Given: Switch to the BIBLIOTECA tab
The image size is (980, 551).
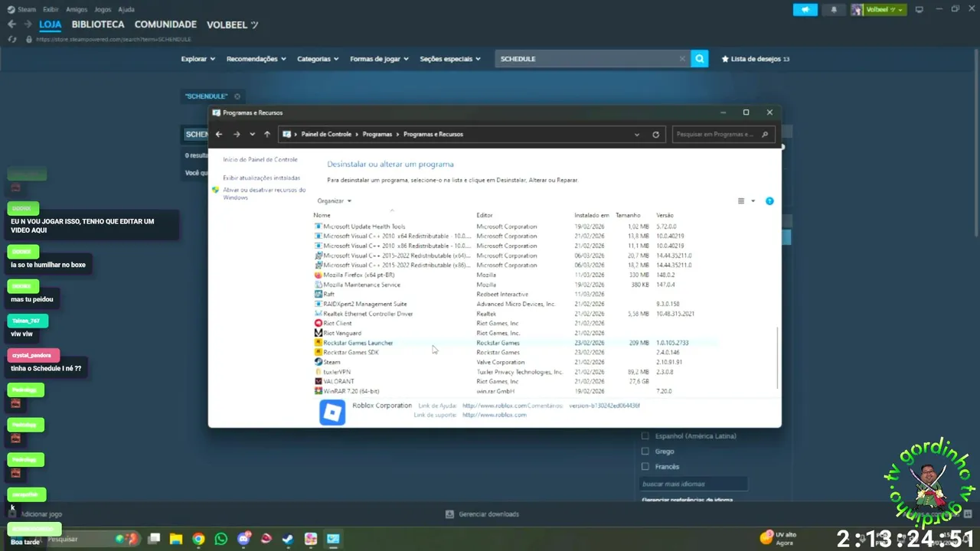Looking at the screenshot, I should [x=98, y=24].
